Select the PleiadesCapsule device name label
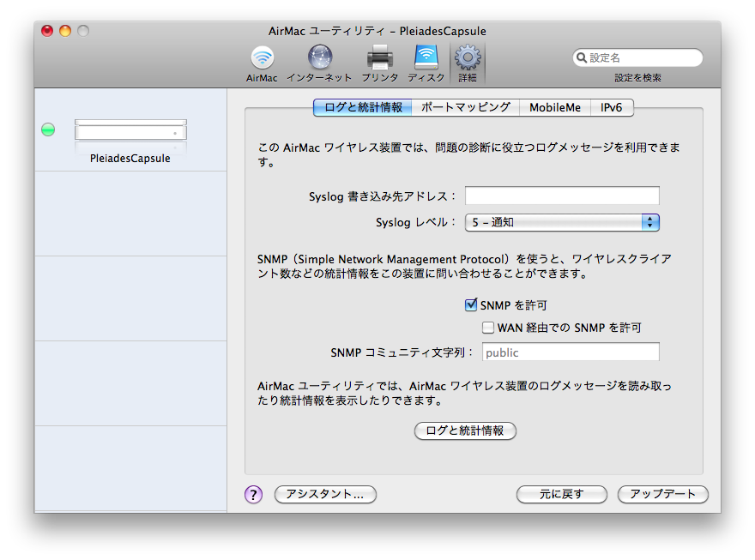755x560 pixels. click(130, 159)
